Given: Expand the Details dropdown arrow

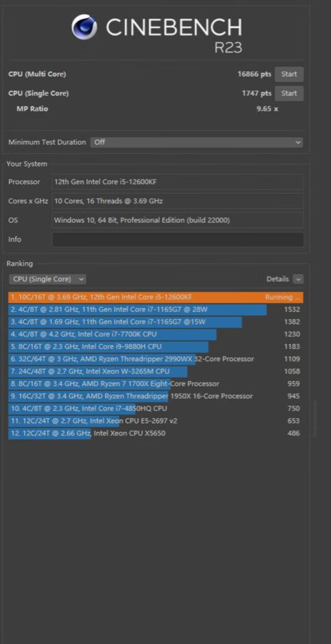Looking at the screenshot, I should [299, 279].
